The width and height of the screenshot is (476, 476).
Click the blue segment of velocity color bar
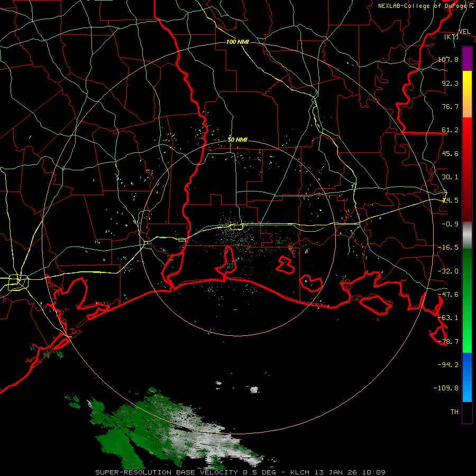[467, 377]
